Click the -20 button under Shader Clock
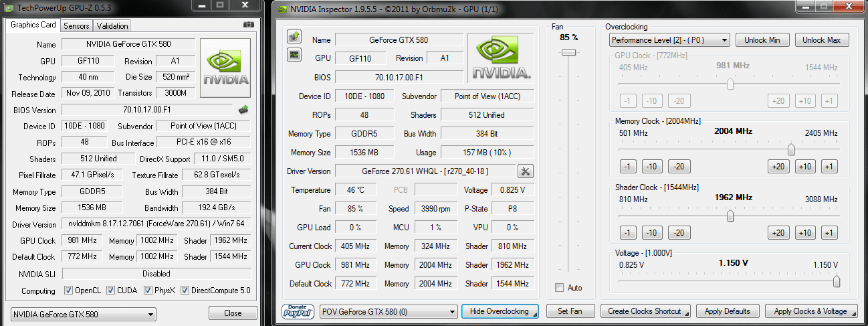 tap(679, 233)
